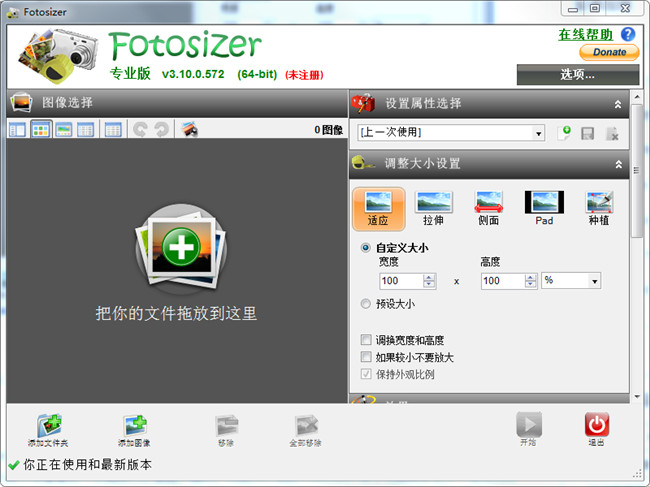Collapse the profile selection (设置属性选择) panel
Screen dimensions: 650x487
pos(617,103)
